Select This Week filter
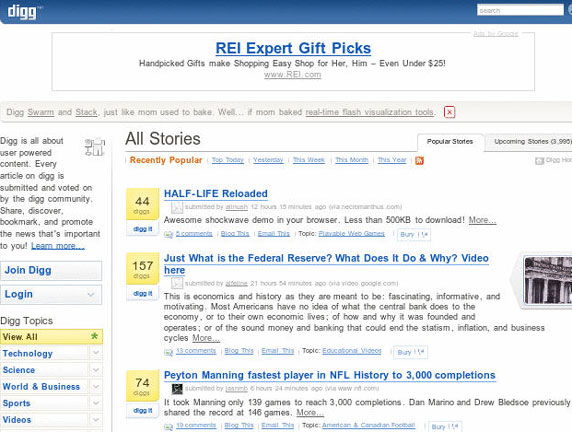 point(309,160)
